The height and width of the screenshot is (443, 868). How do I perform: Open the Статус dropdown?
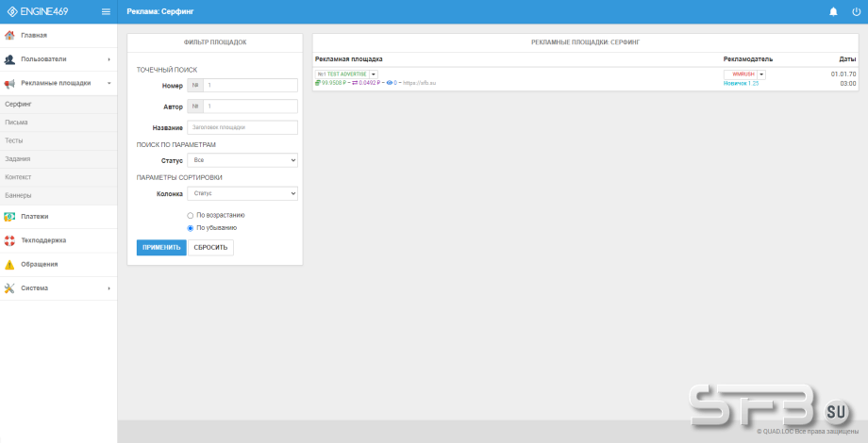coord(242,161)
